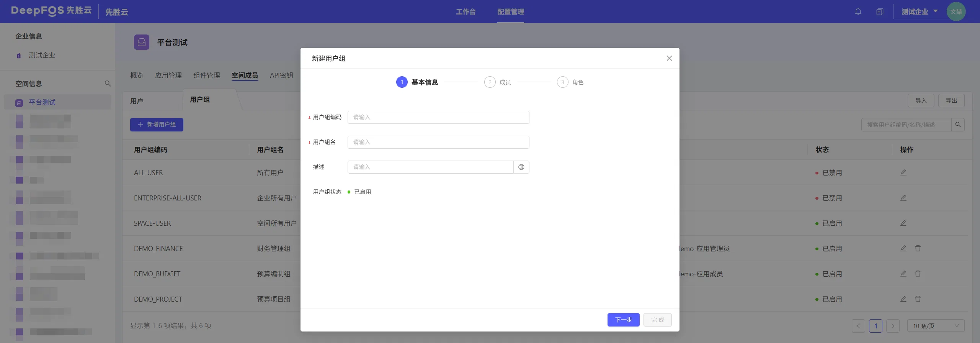
Task: Click the 完成 button
Action: click(658, 320)
